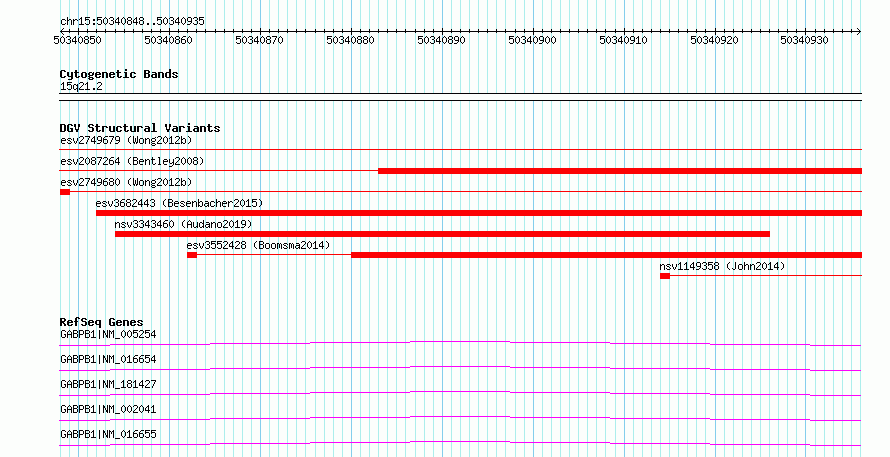Click the NM_016655 magenta intron line
Viewport: 890px width, 457px height.
point(460,443)
